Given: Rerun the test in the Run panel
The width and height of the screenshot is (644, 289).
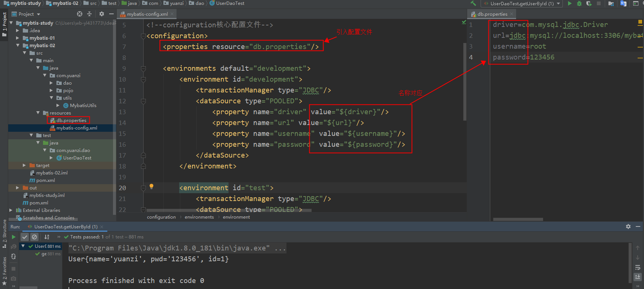Looking at the screenshot, I should point(13,237).
